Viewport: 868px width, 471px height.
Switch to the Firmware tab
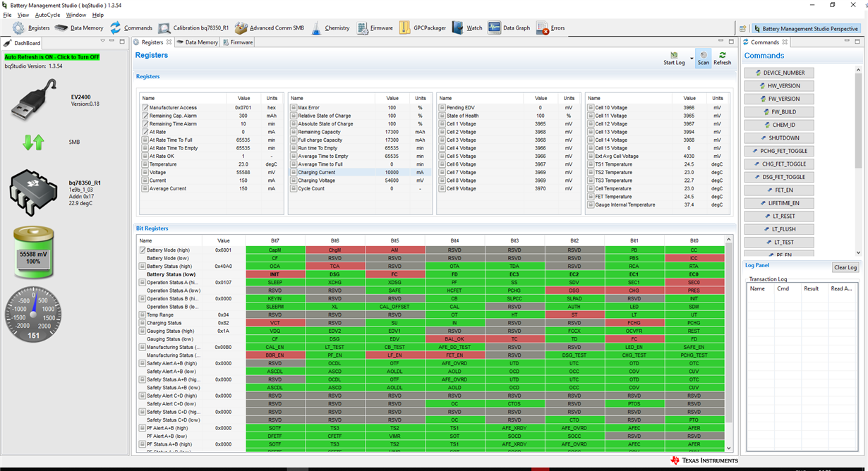click(237, 42)
